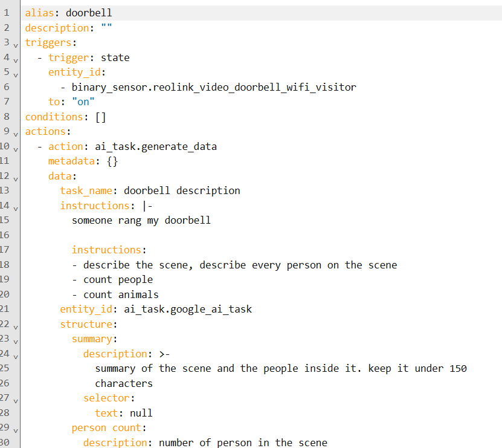
Task: Click line number 16 in the gutter
Action: (4, 235)
